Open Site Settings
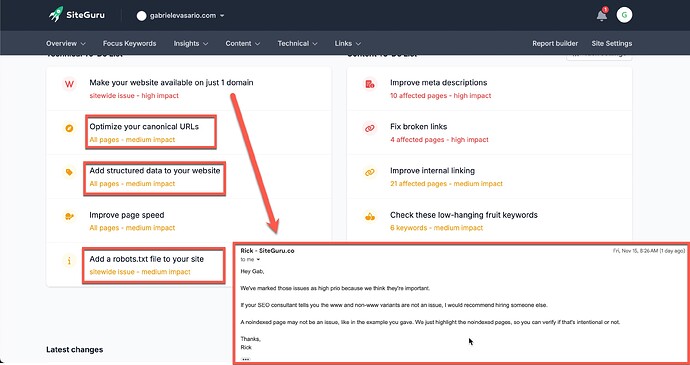The width and height of the screenshot is (690, 365). click(x=612, y=44)
